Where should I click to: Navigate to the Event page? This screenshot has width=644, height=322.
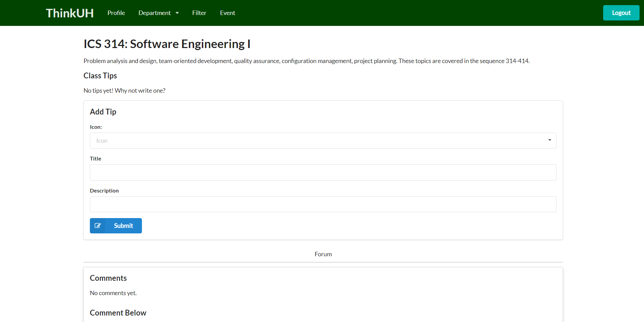(227, 13)
